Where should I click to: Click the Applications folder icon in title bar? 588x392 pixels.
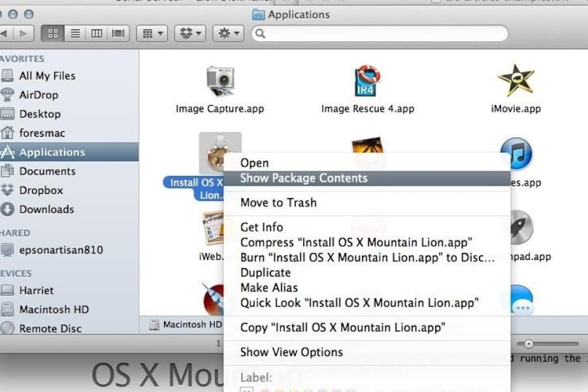pyautogui.click(x=258, y=14)
